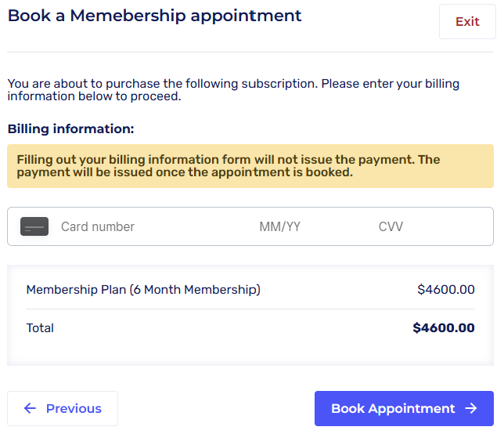Click the left arrow icon beside Previous
This screenshot has height=434, width=504.
pos(30,408)
